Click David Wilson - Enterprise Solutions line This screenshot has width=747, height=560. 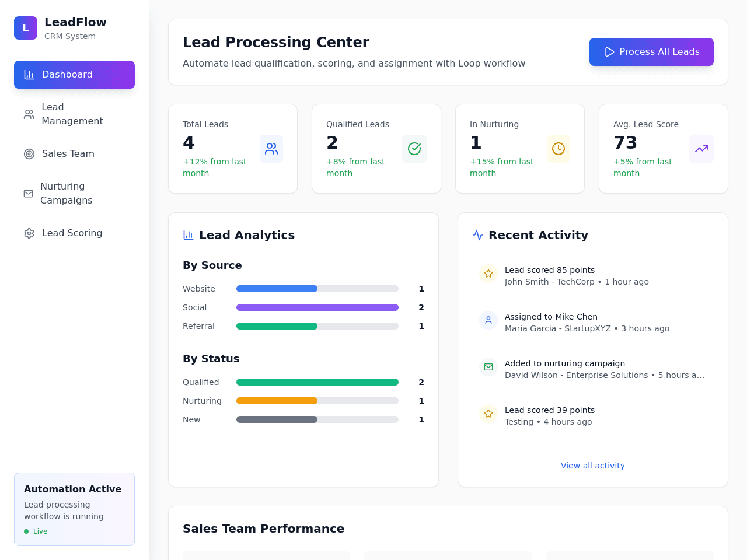(605, 375)
